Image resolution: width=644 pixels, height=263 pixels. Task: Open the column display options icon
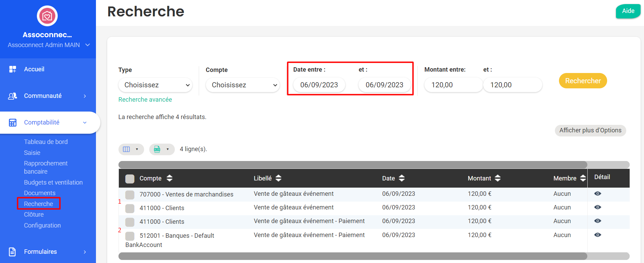(x=127, y=149)
